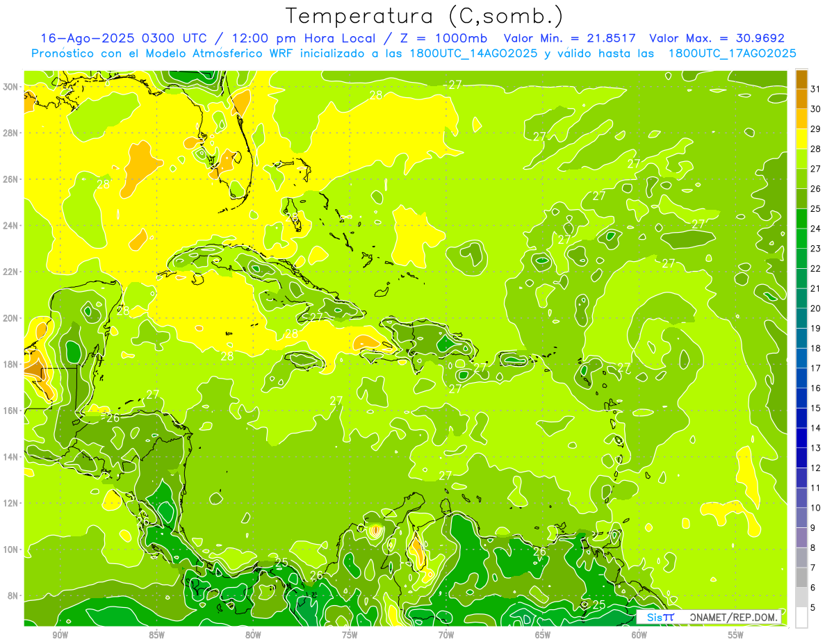
Task: Click the 60W longitude axis label
Action: click(639, 635)
